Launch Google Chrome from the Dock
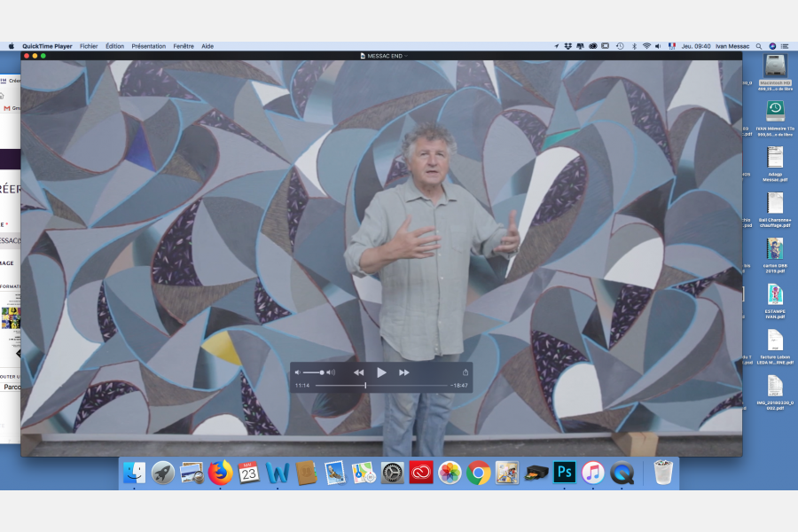The width and height of the screenshot is (798, 532). pos(479,473)
